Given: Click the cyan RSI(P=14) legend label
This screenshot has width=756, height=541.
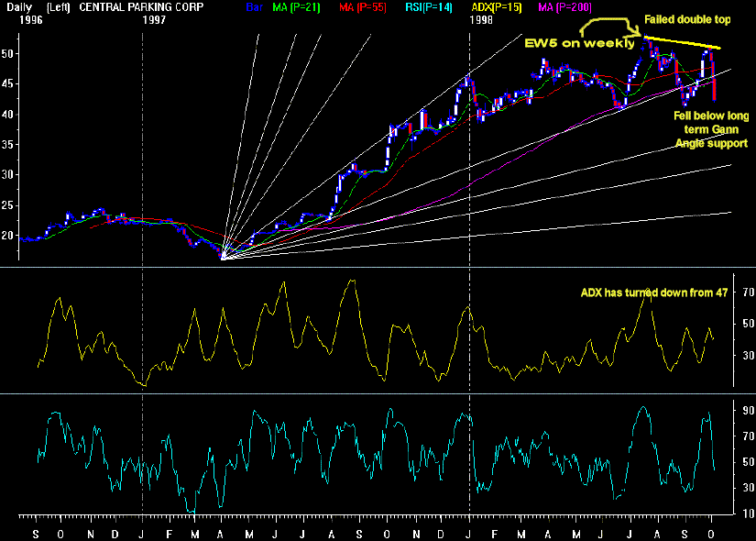Looking at the screenshot, I should [429, 7].
